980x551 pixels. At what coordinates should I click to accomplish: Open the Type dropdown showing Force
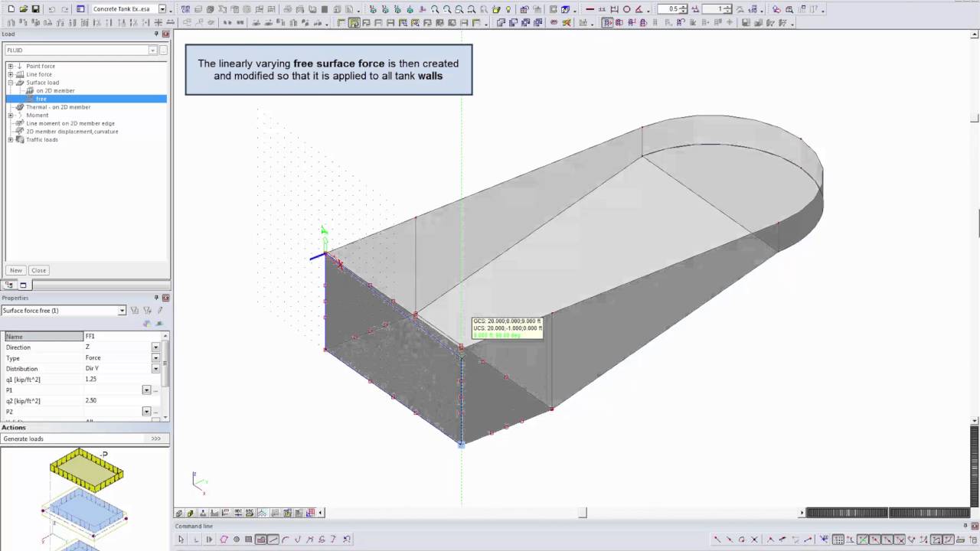tap(155, 358)
